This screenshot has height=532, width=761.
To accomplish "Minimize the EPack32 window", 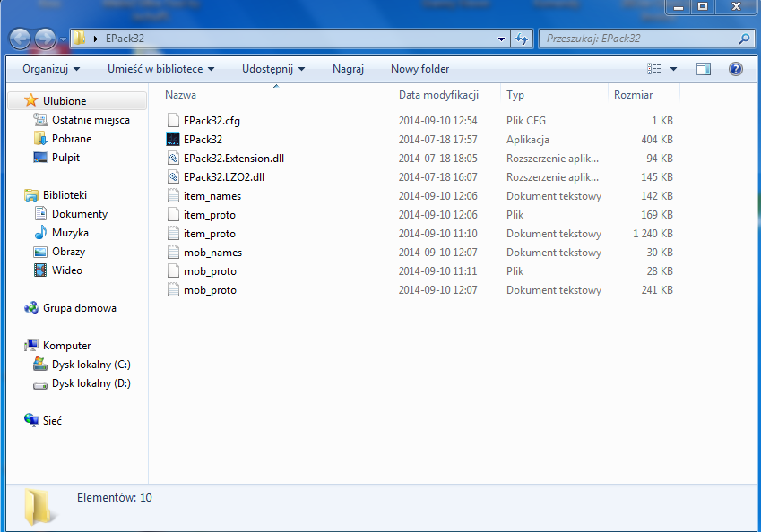I will coord(679,7).
